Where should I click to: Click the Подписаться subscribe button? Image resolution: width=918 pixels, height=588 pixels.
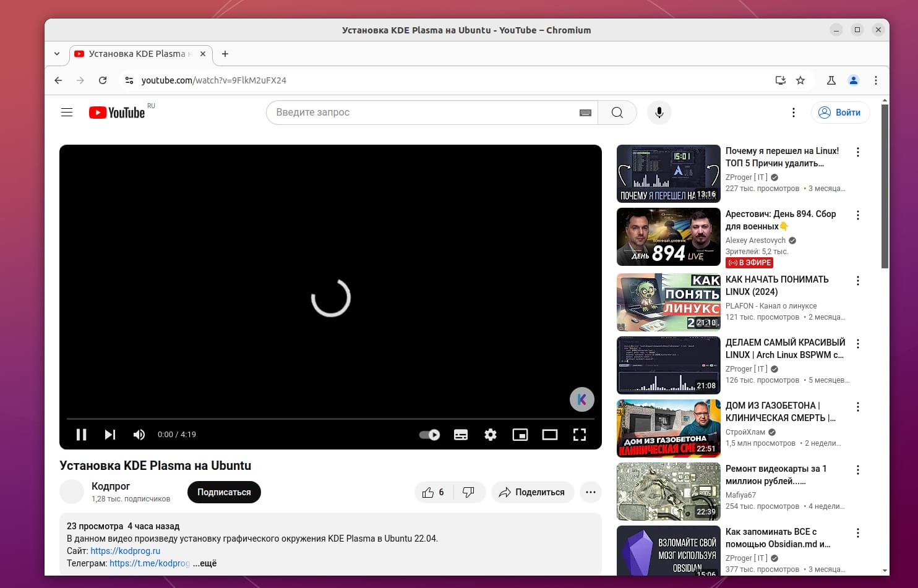click(x=224, y=492)
